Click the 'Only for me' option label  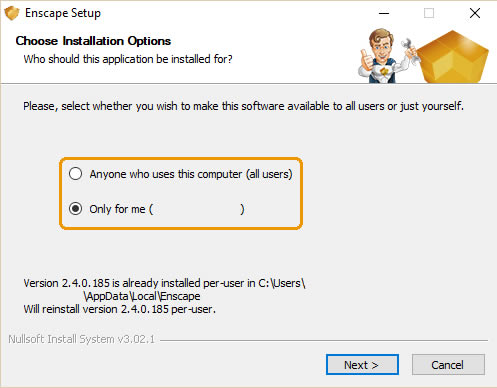pyautogui.click(x=167, y=209)
